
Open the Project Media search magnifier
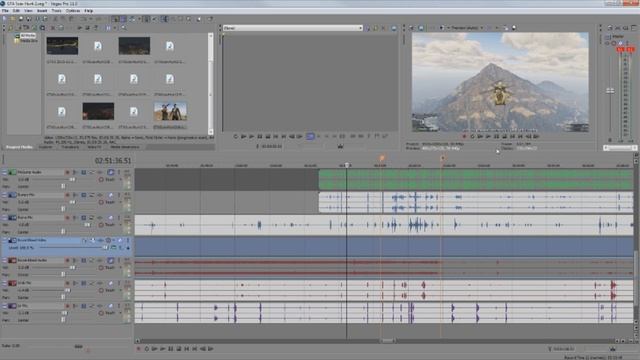pos(124,28)
